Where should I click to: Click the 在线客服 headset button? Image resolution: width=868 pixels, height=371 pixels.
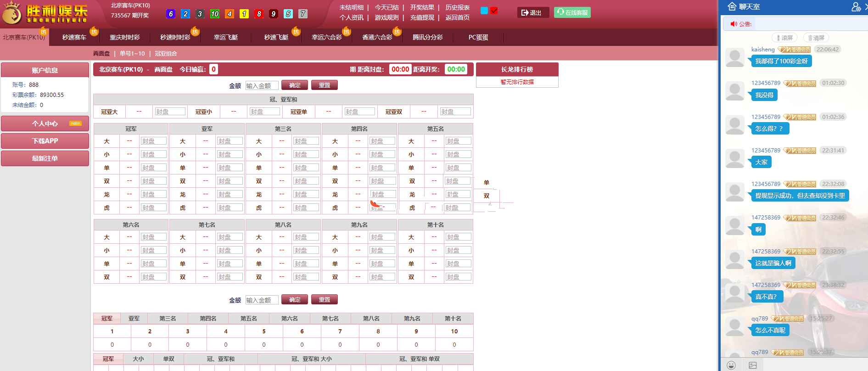tap(572, 12)
